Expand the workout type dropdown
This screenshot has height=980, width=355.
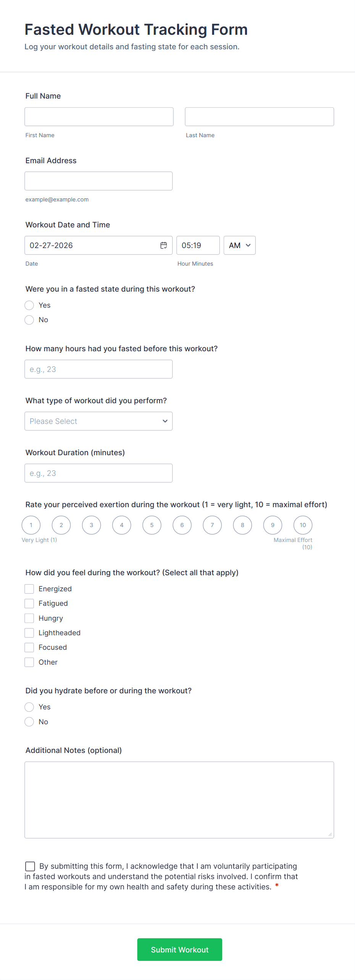(98, 421)
